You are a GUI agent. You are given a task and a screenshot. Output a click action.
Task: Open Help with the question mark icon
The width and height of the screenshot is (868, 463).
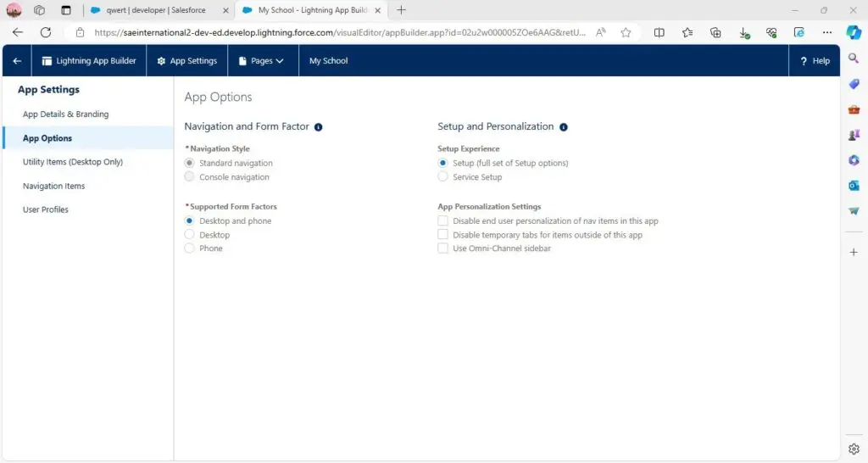click(x=815, y=61)
